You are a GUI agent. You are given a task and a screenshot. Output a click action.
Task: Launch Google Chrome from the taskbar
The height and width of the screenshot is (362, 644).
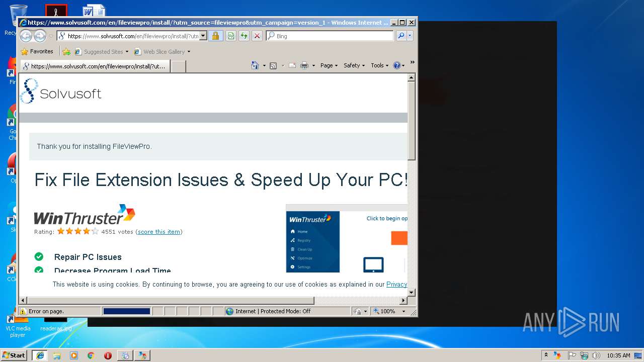91,355
